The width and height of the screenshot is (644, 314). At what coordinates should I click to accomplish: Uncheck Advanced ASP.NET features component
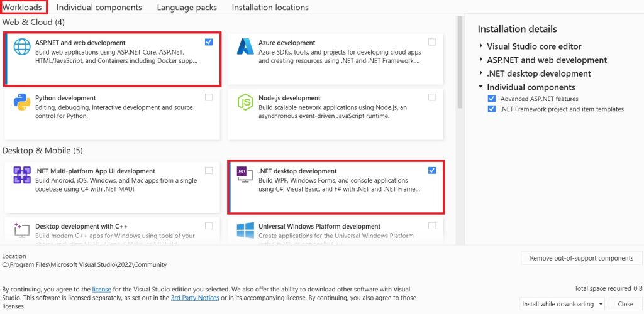492,99
